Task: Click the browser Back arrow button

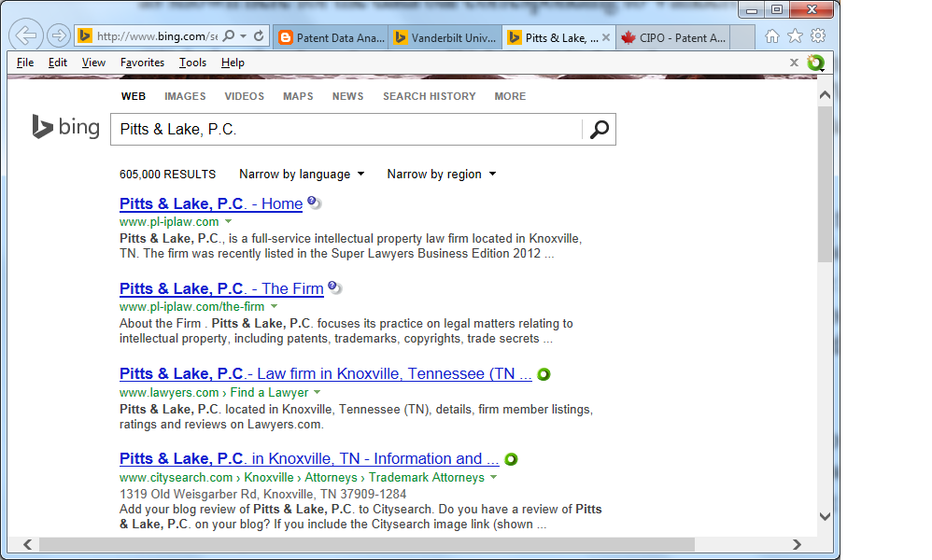Action: click(26, 35)
